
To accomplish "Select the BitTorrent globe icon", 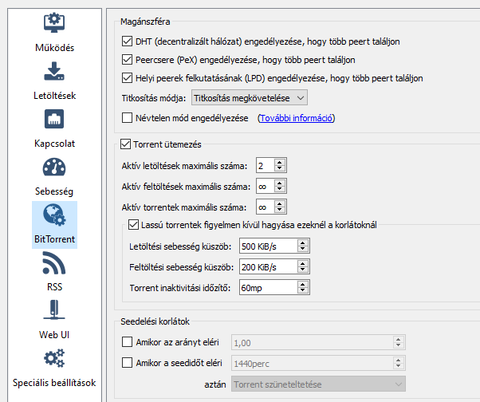I will 54,215.
